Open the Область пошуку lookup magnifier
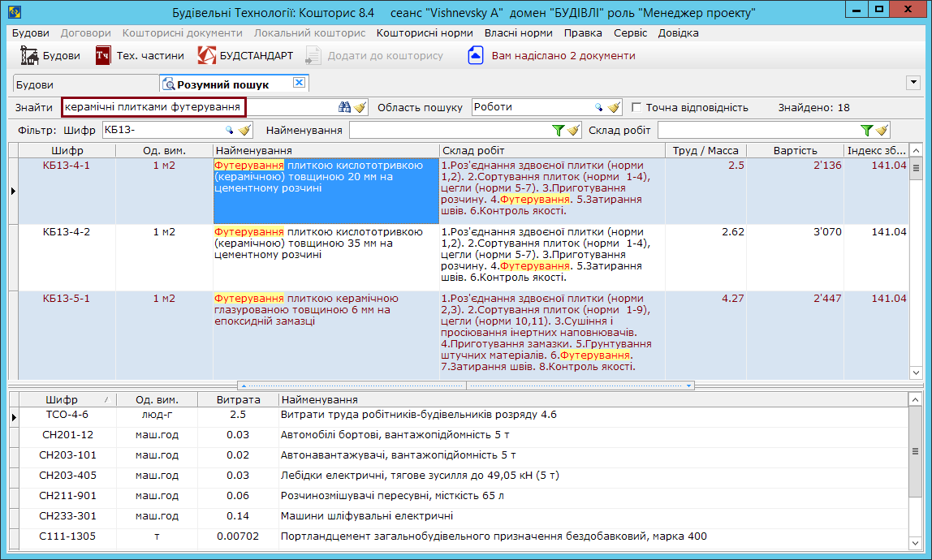Image resolution: width=932 pixels, height=560 pixels. [x=598, y=107]
